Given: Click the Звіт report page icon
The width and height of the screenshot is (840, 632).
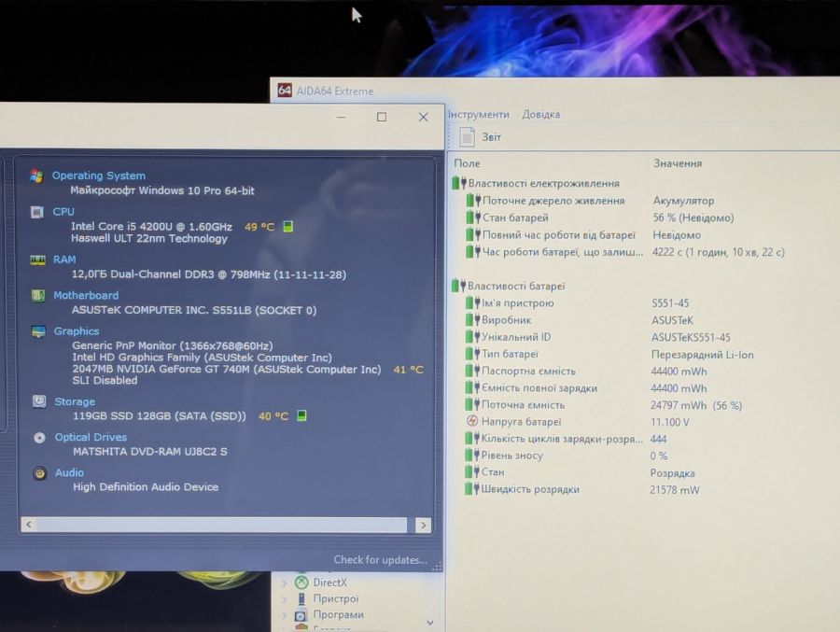Looking at the screenshot, I should pos(467,136).
